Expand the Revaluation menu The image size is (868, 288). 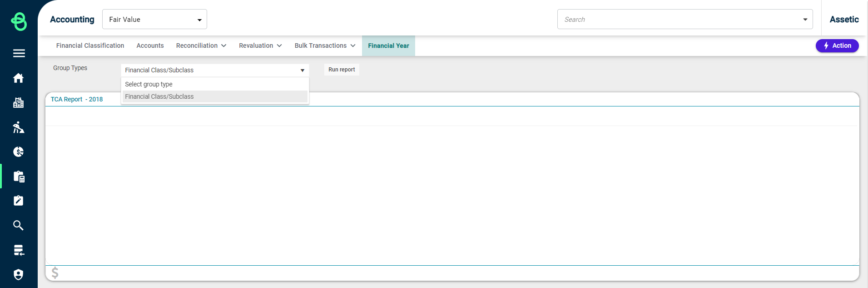(260, 45)
